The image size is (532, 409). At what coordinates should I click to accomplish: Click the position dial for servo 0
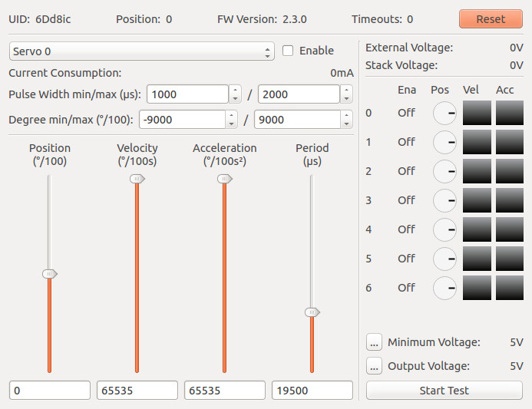444,113
